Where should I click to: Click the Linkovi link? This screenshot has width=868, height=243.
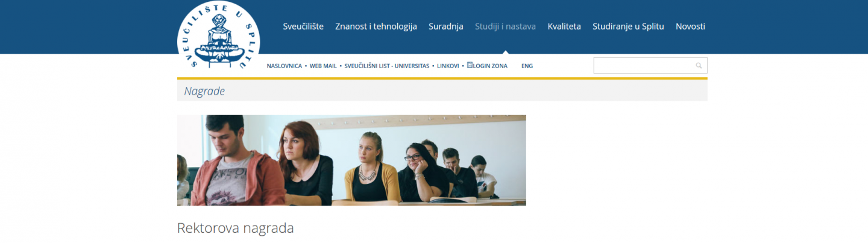pos(448,66)
